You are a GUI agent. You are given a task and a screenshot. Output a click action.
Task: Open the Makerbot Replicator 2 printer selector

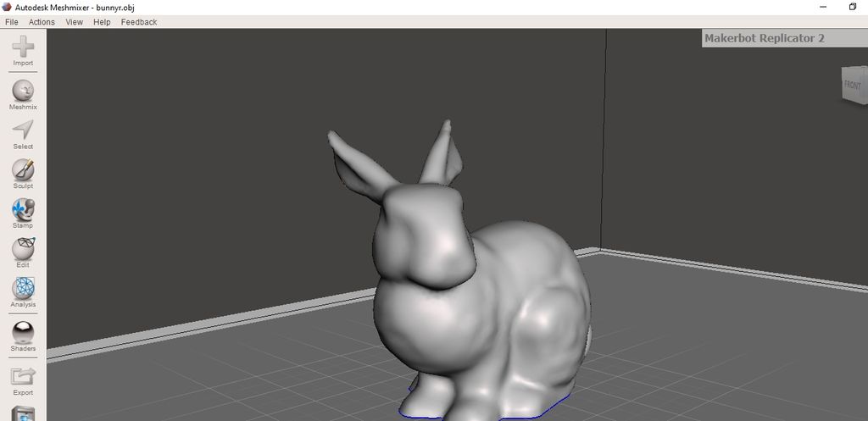(x=783, y=38)
